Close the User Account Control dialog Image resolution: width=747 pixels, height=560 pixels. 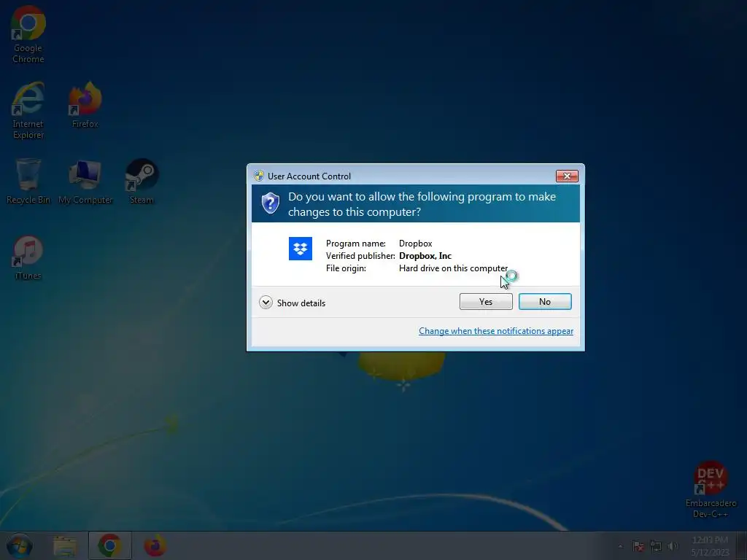[x=567, y=176]
